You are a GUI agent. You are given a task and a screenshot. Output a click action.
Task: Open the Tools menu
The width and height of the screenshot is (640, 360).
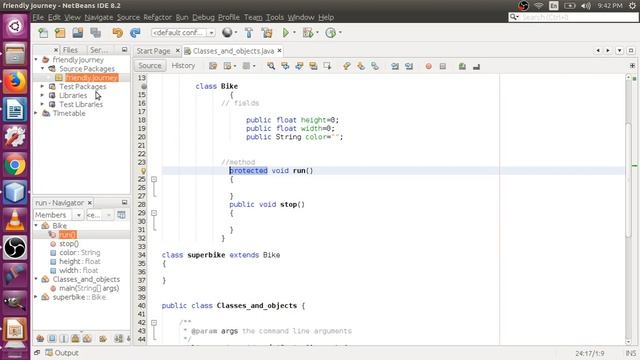[275, 17]
